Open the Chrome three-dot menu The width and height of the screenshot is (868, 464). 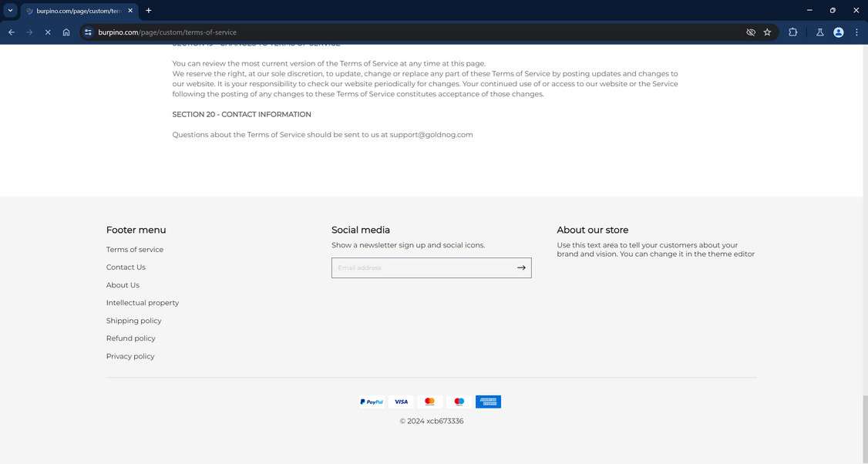(856, 32)
